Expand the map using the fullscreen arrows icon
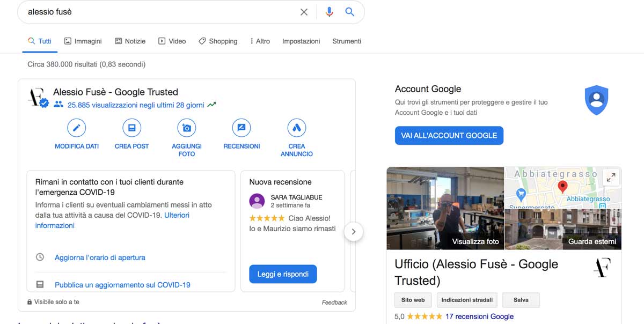 (x=611, y=176)
